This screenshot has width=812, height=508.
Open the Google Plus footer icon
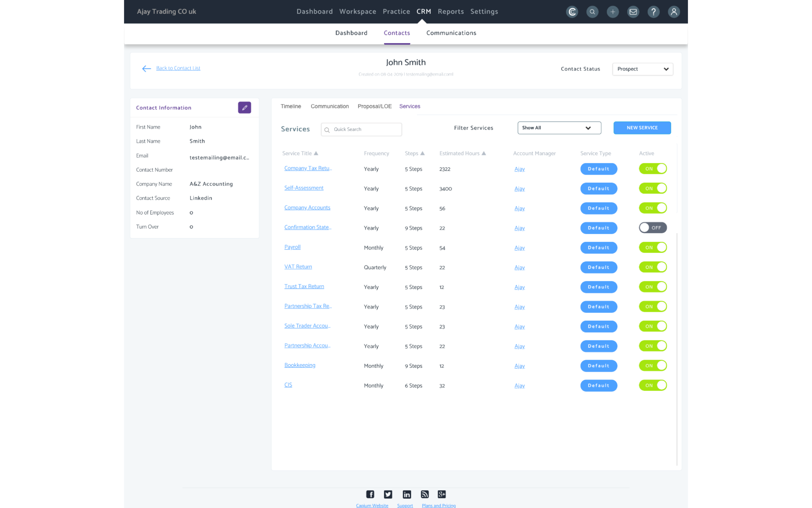click(x=442, y=494)
